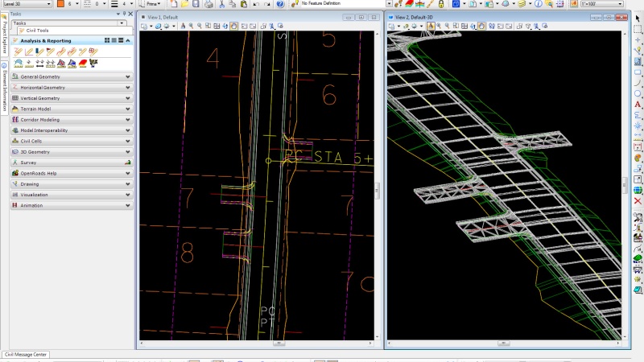Click the red X Delete Element tool
Screen dimensions: 644x362
[x=638, y=201]
